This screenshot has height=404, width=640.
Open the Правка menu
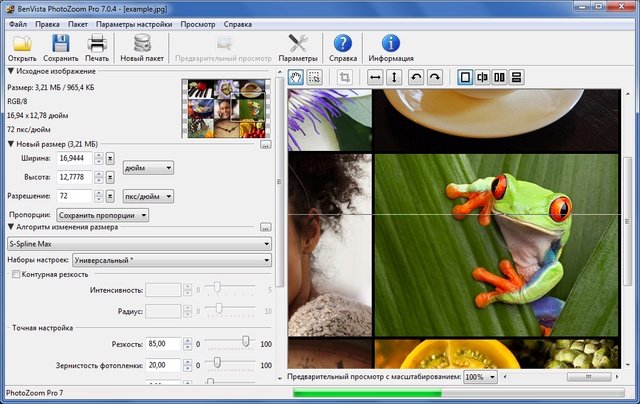(46, 22)
